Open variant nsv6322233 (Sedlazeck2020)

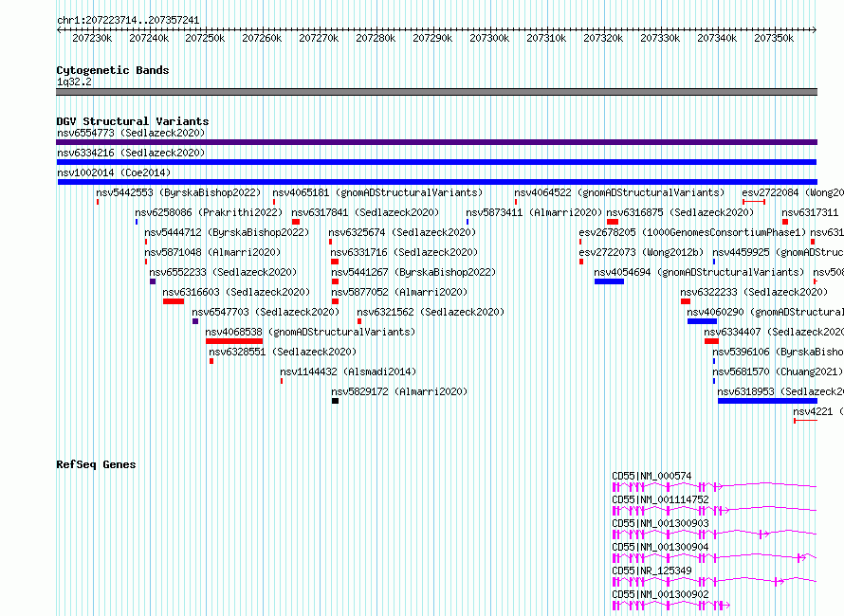point(754,292)
